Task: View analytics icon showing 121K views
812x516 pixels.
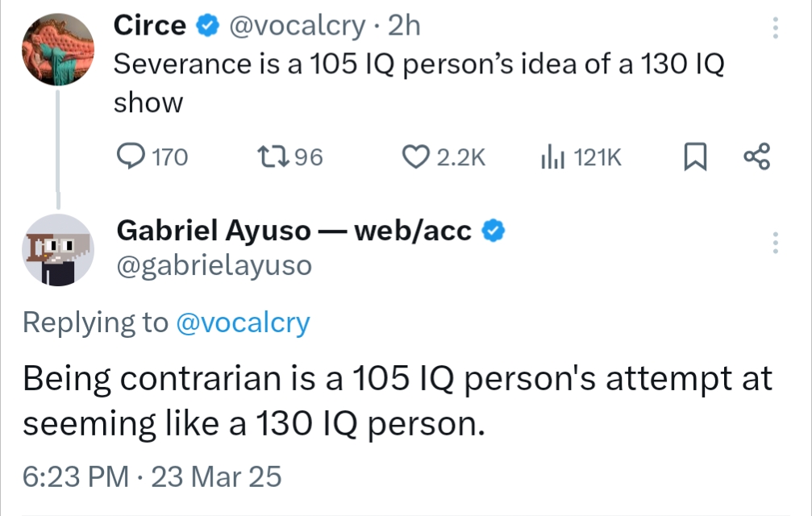Action: (551, 156)
